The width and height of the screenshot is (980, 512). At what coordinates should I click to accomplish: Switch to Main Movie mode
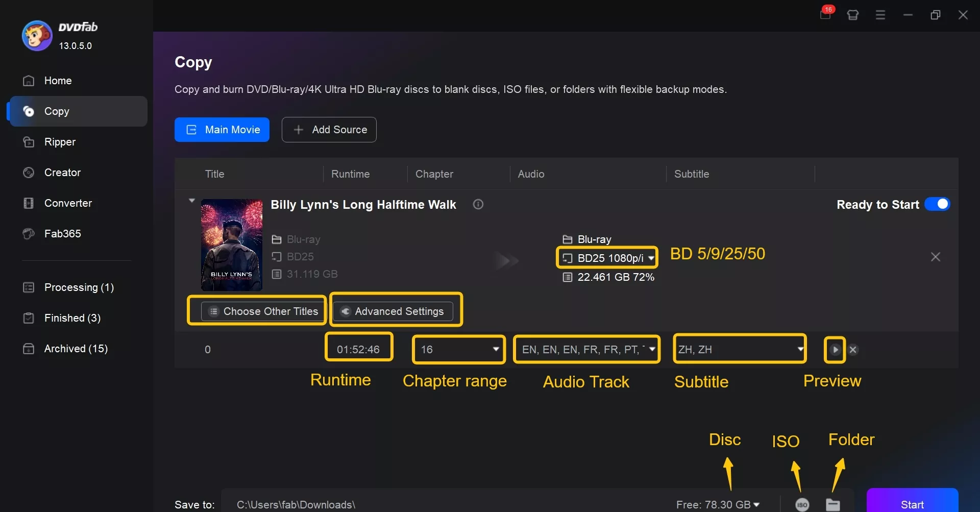(222, 130)
